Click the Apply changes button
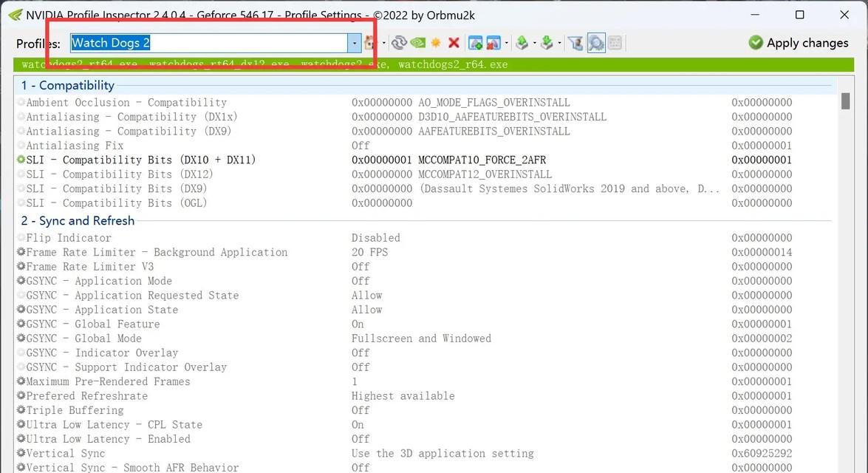 (x=799, y=43)
